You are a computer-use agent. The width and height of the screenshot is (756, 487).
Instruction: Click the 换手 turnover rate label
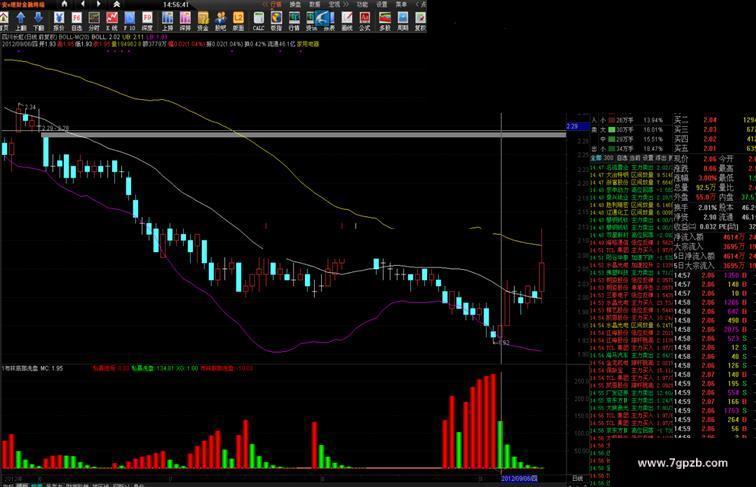[x=681, y=207]
